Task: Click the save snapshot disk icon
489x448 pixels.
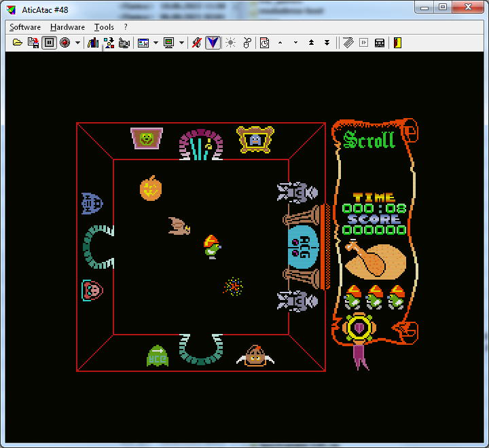Action: (x=33, y=43)
